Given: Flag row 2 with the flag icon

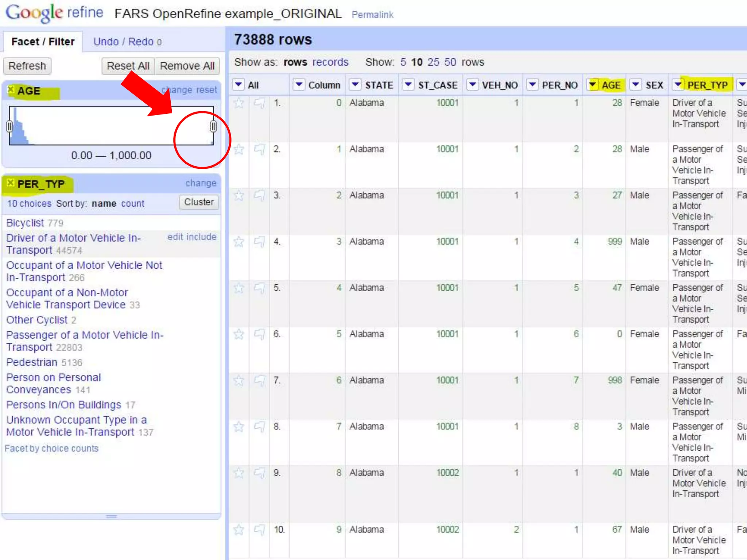Looking at the screenshot, I should click(259, 149).
